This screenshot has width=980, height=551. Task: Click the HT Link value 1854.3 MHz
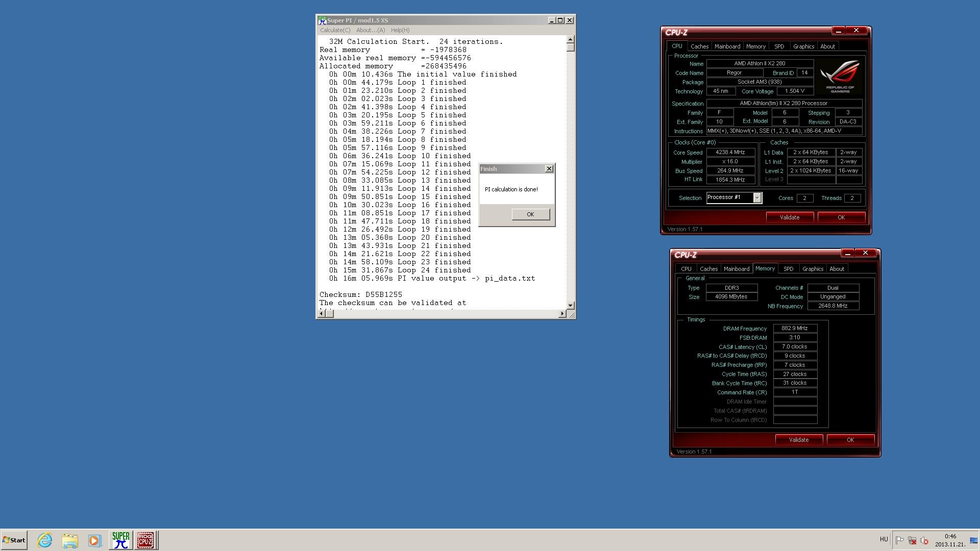[730, 180]
